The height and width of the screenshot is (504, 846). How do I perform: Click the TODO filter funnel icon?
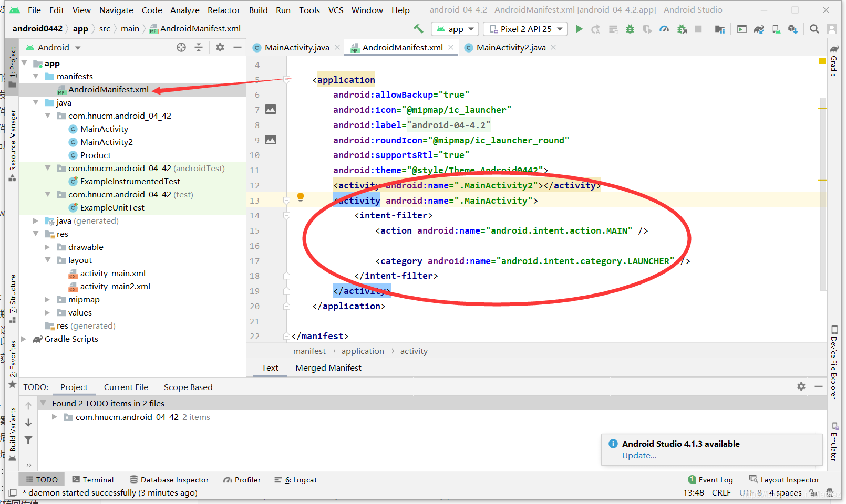click(x=28, y=440)
